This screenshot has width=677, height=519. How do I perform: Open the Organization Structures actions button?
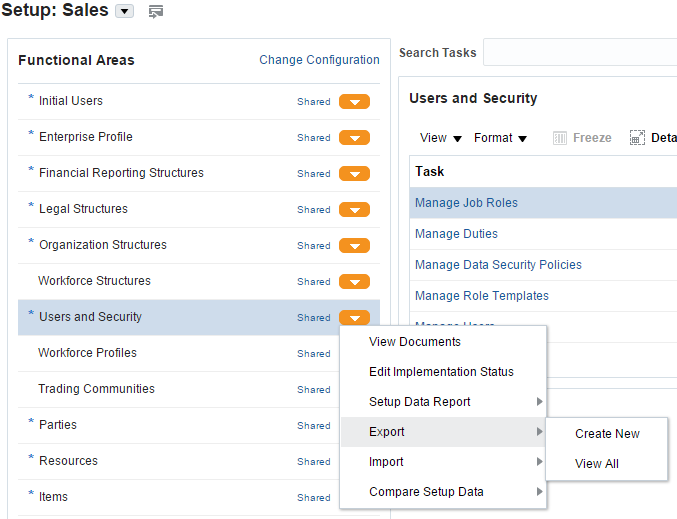point(354,246)
